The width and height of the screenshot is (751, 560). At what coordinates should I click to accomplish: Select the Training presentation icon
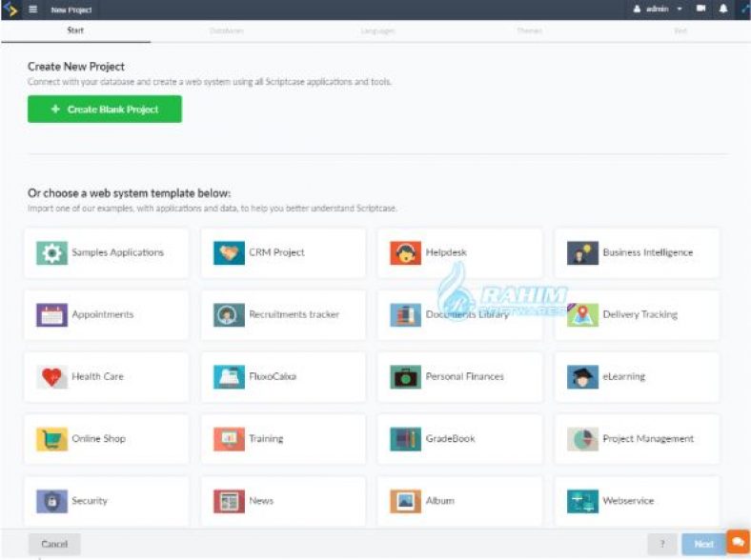click(x=229, y=439)
